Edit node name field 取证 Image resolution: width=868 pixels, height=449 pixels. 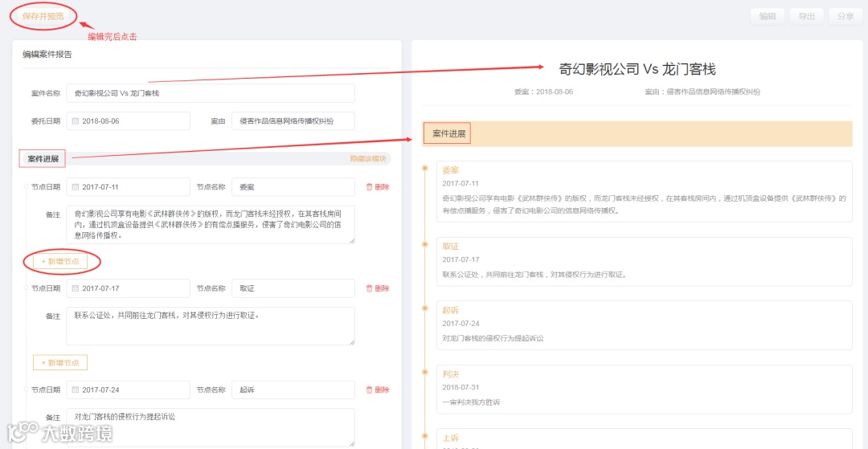pos(293,288)
